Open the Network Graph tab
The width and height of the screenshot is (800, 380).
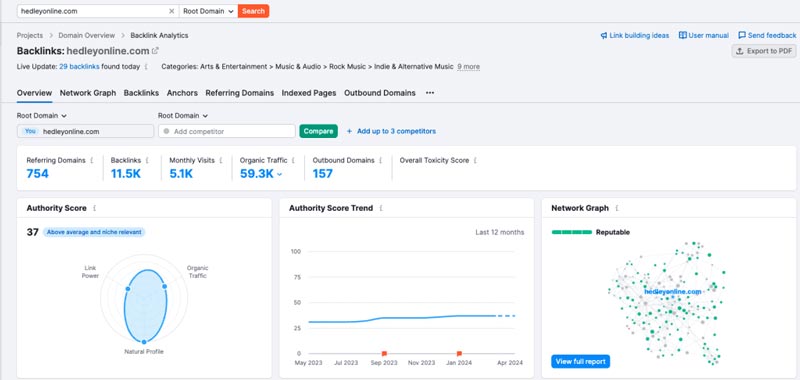pos(88,93)
